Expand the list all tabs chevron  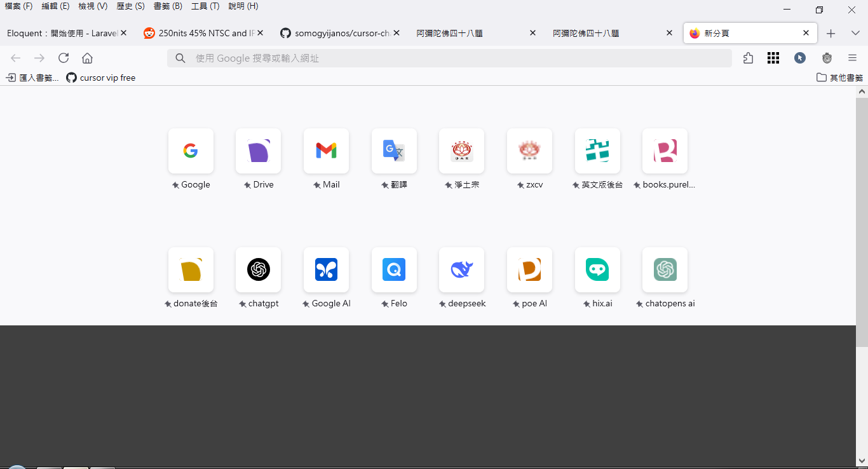pos(855,33)
